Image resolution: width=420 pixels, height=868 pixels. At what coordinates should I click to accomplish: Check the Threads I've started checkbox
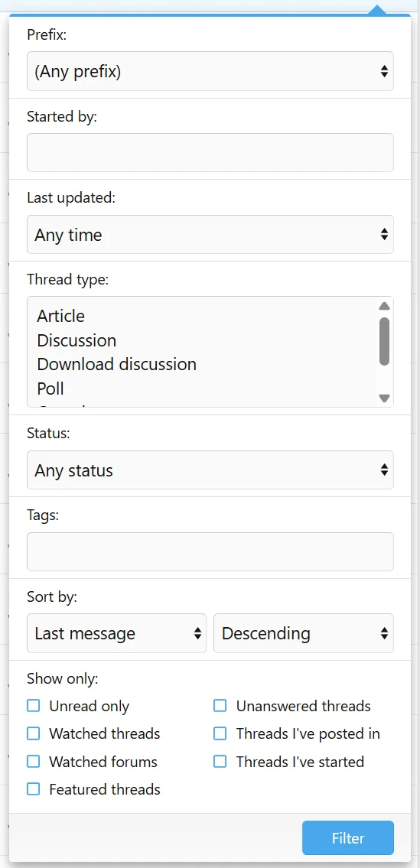click(x=220, y=761)
